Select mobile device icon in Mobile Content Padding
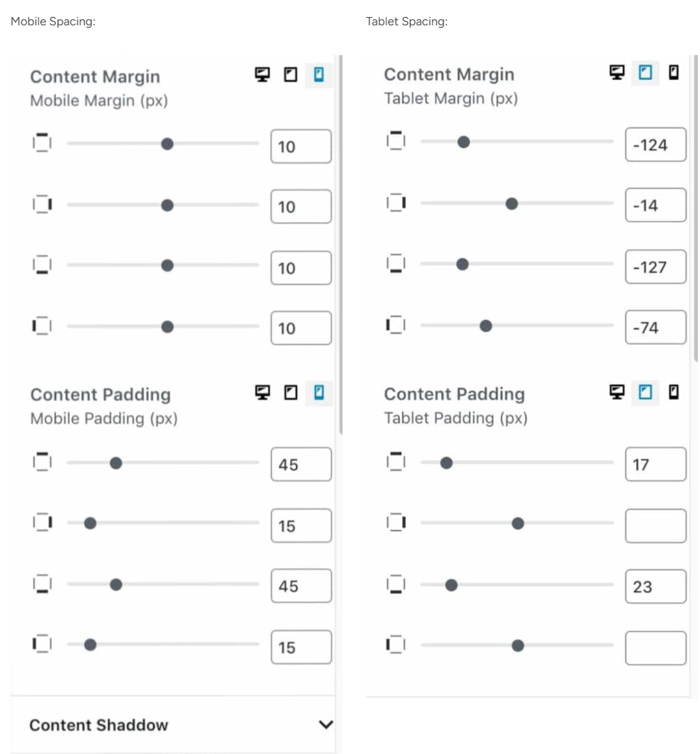The image size is (700, 754). coord(319,392)
